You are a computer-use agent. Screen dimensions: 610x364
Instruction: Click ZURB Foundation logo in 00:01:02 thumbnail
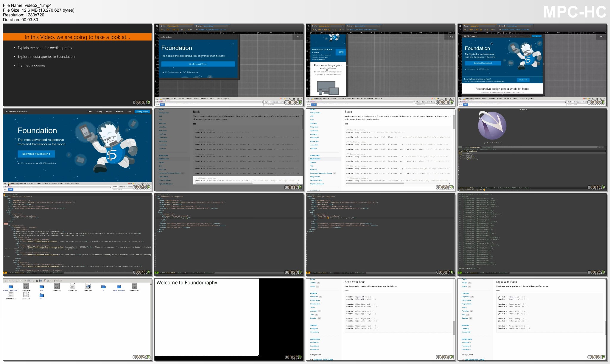point(16,111)
